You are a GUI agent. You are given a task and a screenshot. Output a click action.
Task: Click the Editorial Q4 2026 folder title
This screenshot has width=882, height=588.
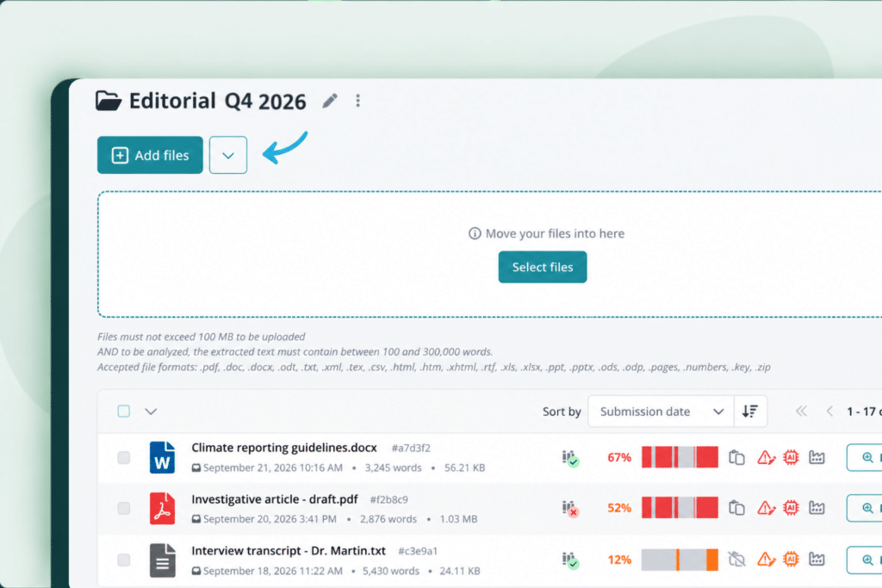click(x=218, y=102)
